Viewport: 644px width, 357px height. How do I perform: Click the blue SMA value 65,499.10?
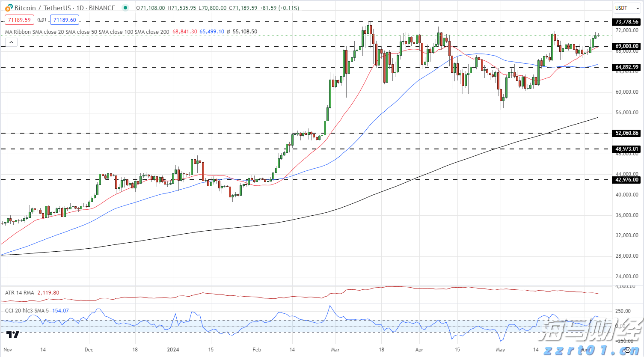coord(212,32)
